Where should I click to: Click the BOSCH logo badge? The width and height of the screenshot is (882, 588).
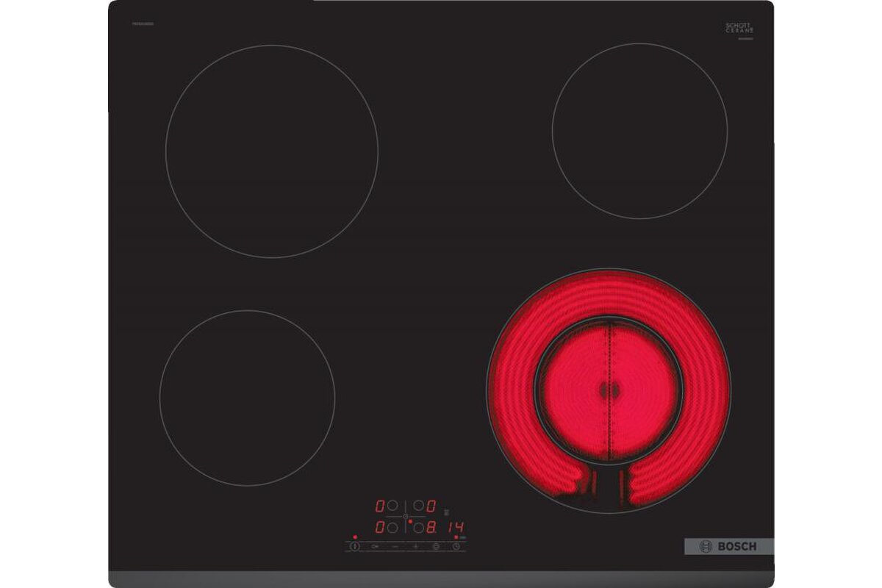728,546
